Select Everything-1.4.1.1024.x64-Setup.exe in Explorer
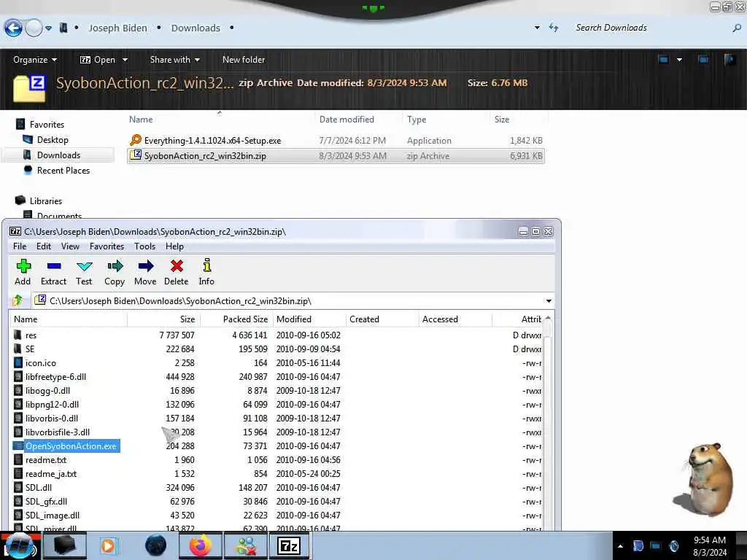The image size is (747, 560). click(x=336, y=141)
